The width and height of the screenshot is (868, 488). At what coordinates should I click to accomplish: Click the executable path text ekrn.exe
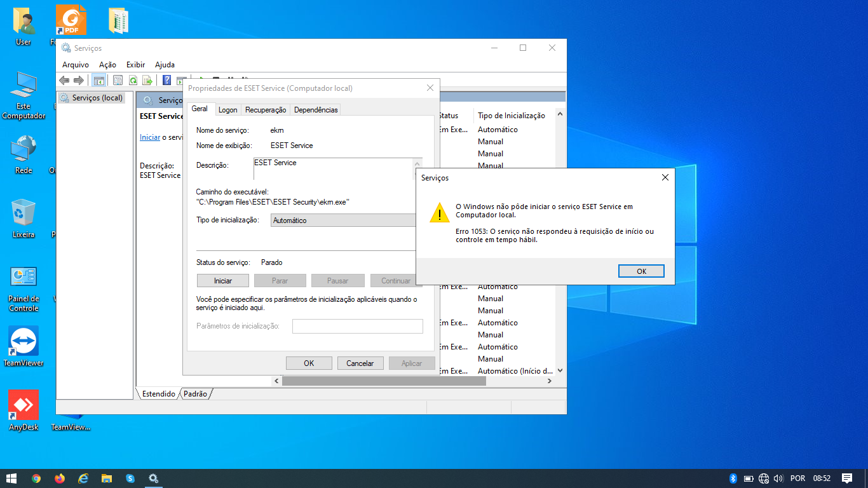(x=273, y=202)
